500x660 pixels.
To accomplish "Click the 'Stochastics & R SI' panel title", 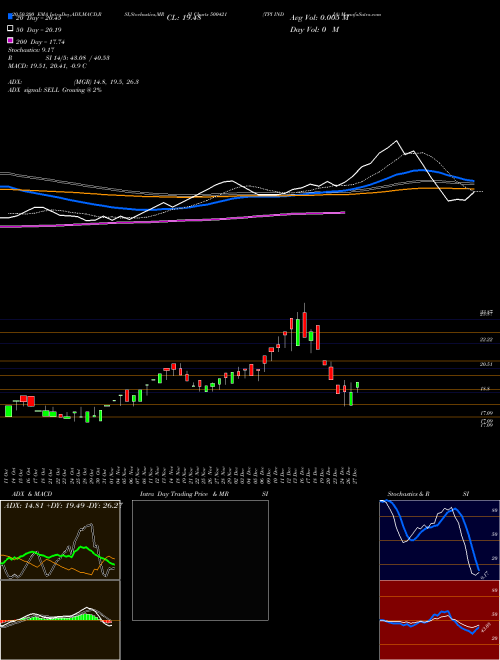I will pyautogui.click(x=428, y=494).
